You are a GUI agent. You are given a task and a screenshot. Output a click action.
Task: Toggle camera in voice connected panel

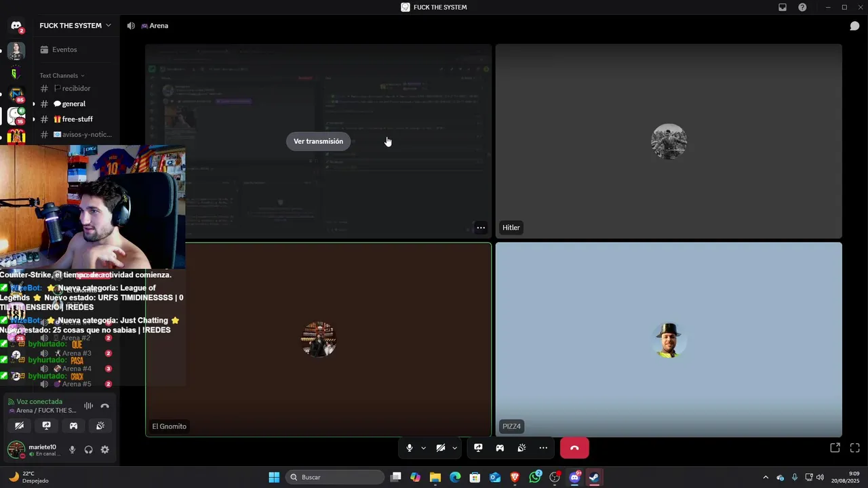[x=19, y=426]
